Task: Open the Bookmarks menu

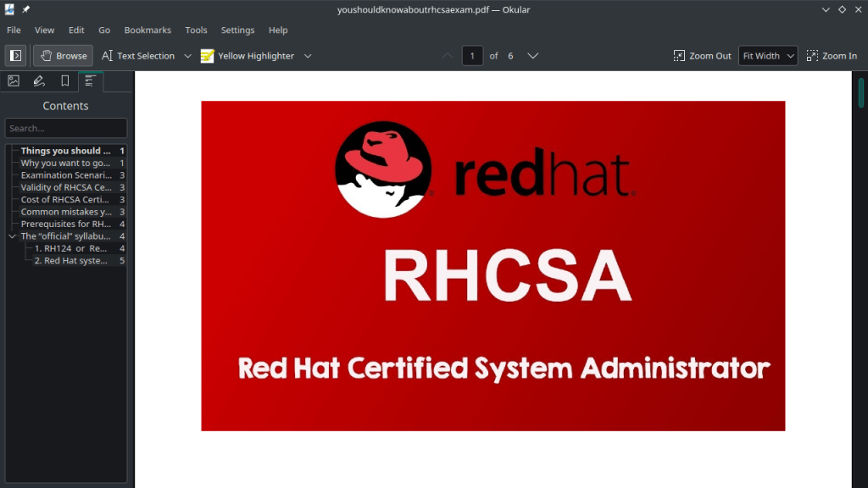Action: 147,30
